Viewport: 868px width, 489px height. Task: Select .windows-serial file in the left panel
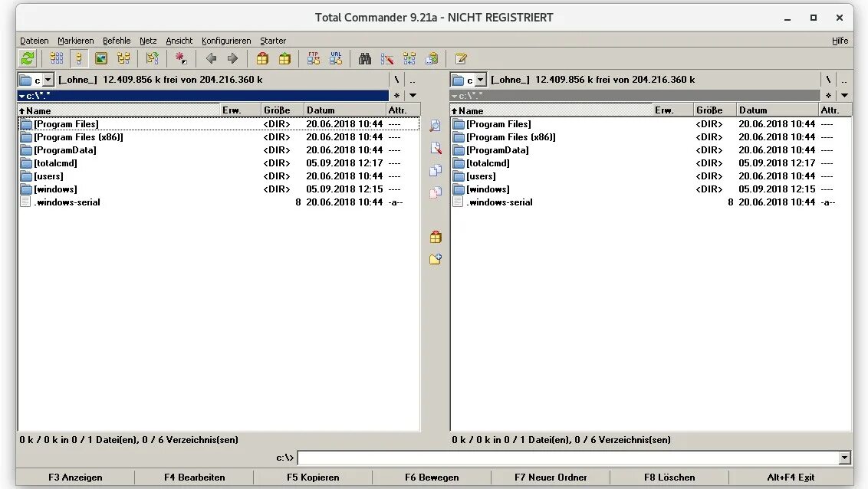(x=219, y=202)
